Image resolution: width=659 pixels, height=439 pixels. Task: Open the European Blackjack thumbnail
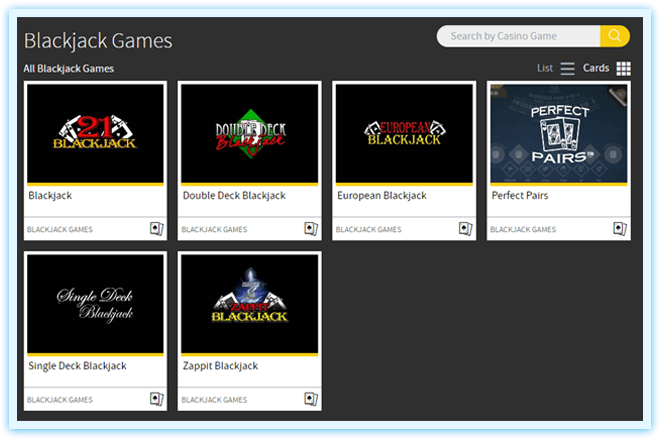click(x=404, y=134)
